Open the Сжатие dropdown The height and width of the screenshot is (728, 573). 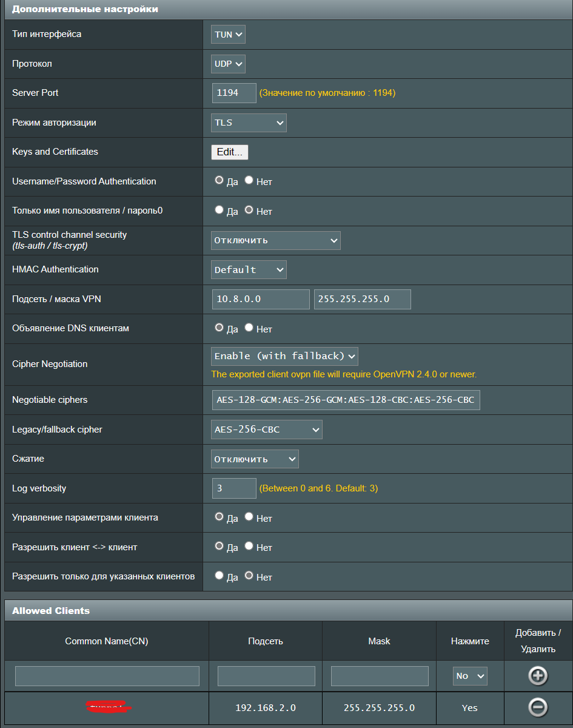click(x=255, y=459)
